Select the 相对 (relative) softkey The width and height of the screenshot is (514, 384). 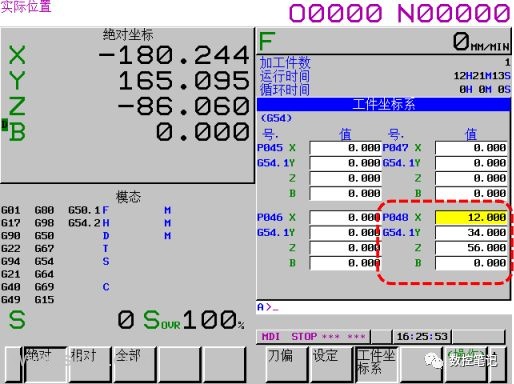[89, 364]
